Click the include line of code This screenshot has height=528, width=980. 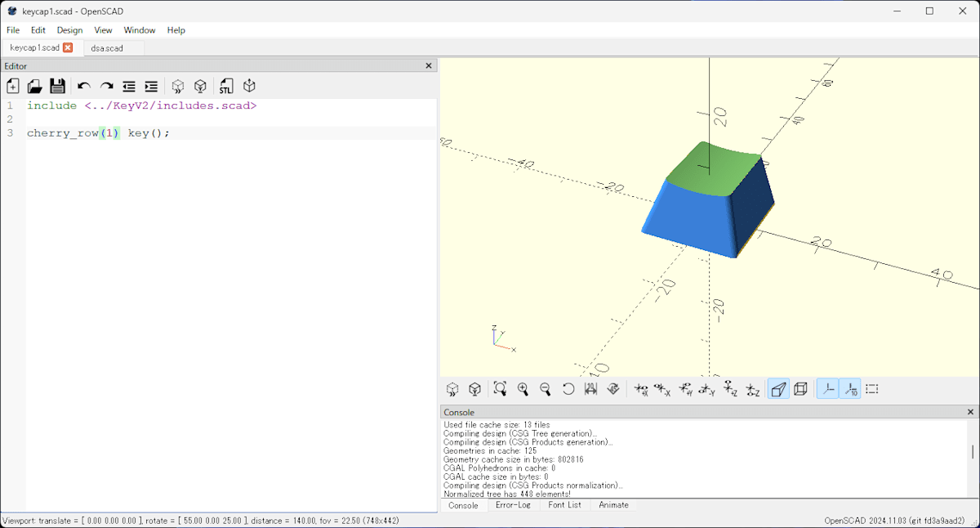click(x=142, y=105)
